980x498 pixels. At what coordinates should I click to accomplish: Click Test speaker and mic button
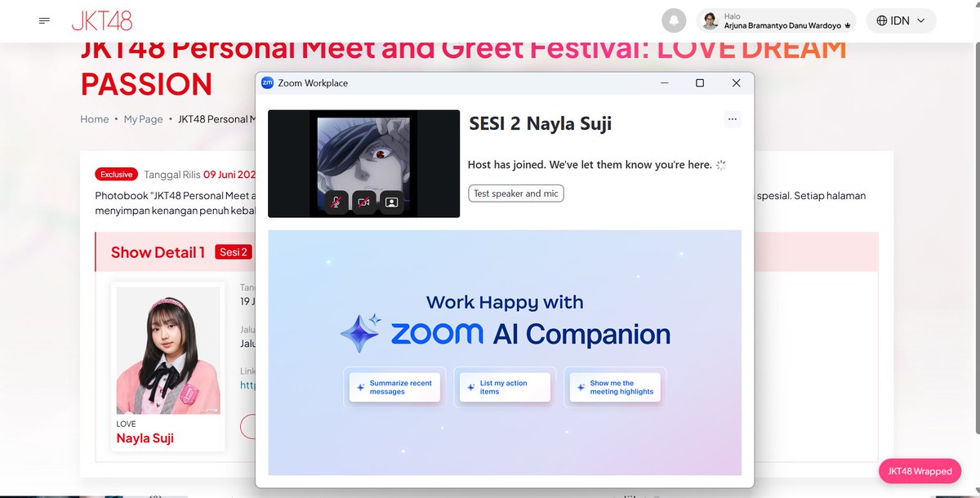(516, 193)
